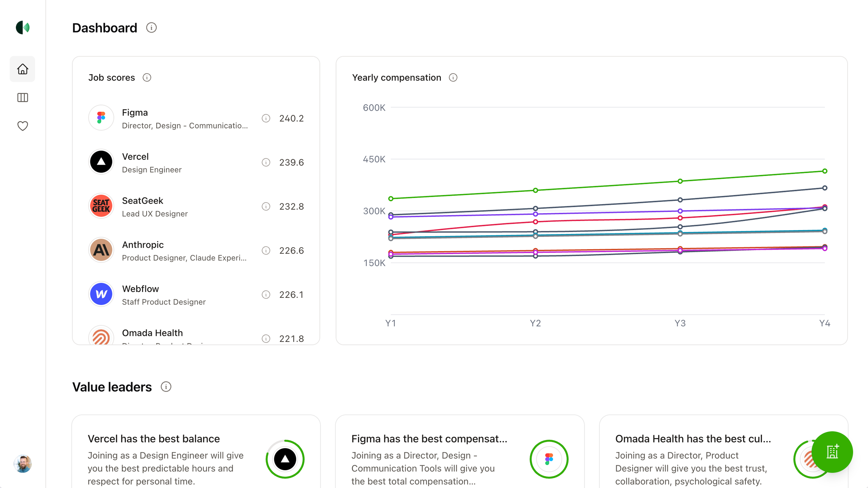Show the Job scores info tooltip
The image size is (868, 488).
click(x=147, y=77)
